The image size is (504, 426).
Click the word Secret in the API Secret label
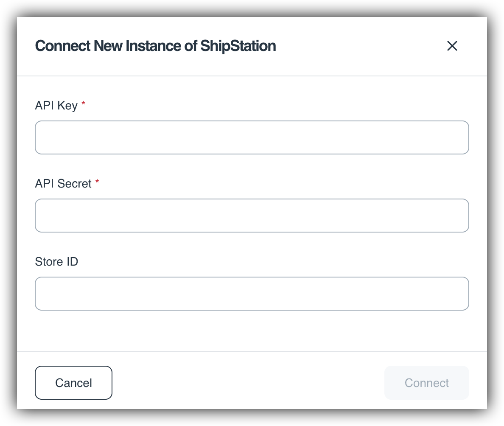(x=75, y=184)
